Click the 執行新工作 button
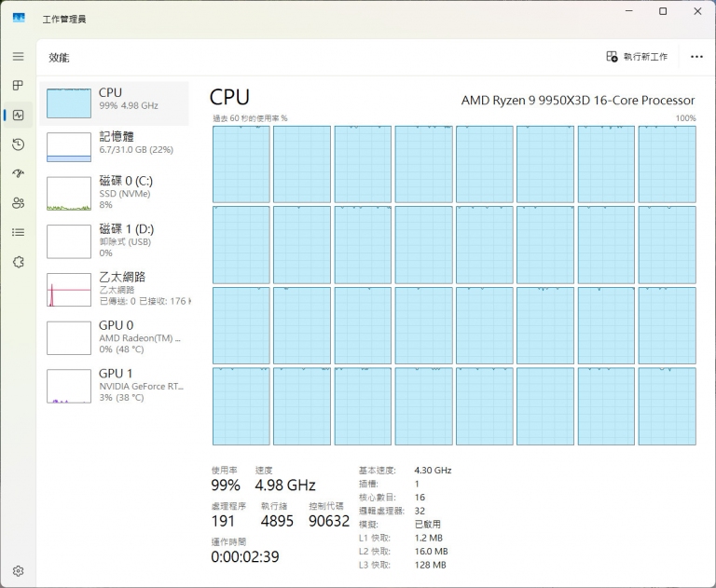Screen dimensions: 716x588 click(x=637, y=57)
